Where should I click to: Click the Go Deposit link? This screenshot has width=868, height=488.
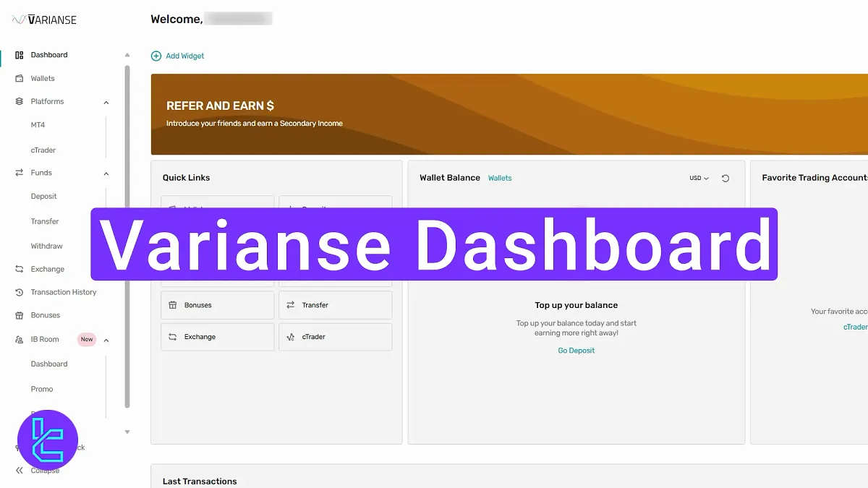point(576,350)
